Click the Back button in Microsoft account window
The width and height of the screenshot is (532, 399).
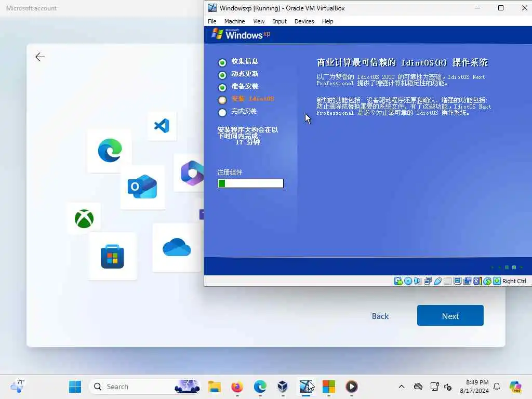(380, 316)
